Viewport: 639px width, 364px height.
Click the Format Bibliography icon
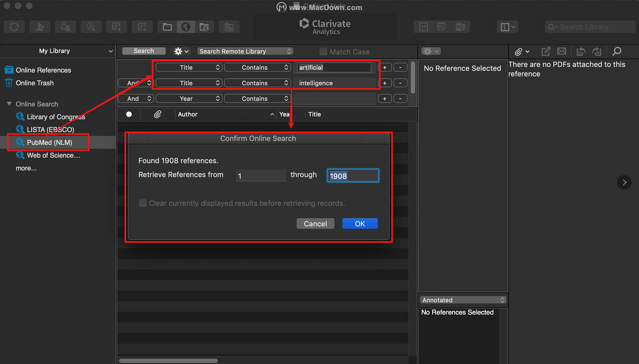click(442, 27)
